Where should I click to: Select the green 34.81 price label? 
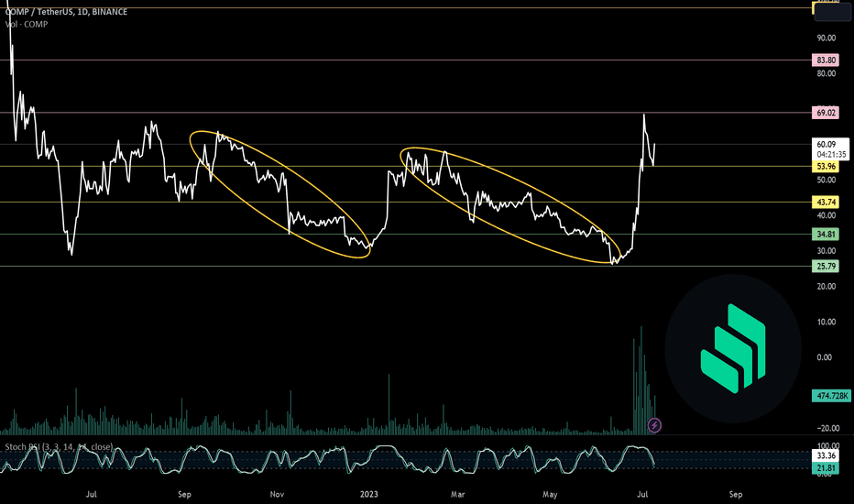pyautogui.click(x=826, y=235)
